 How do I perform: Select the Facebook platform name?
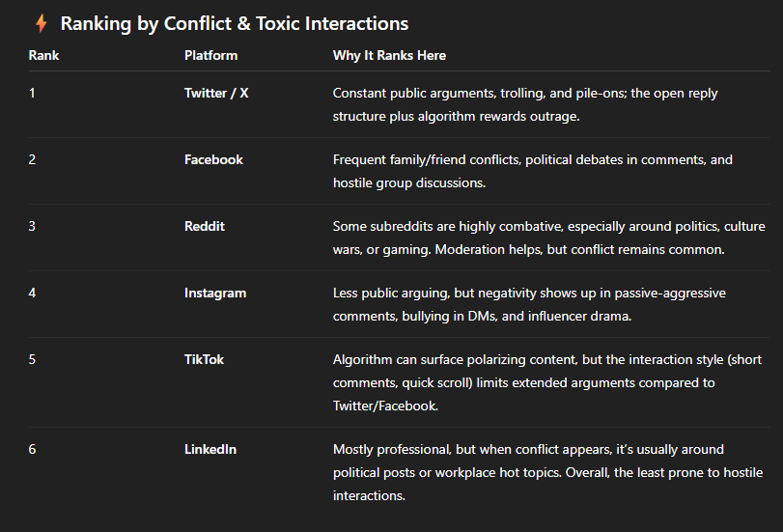(213, 159)
